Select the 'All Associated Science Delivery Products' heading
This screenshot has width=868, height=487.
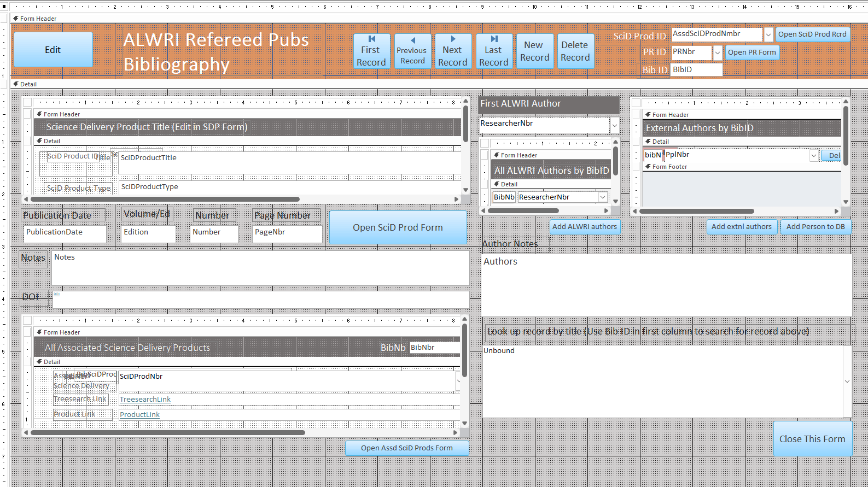pos(127,348)
